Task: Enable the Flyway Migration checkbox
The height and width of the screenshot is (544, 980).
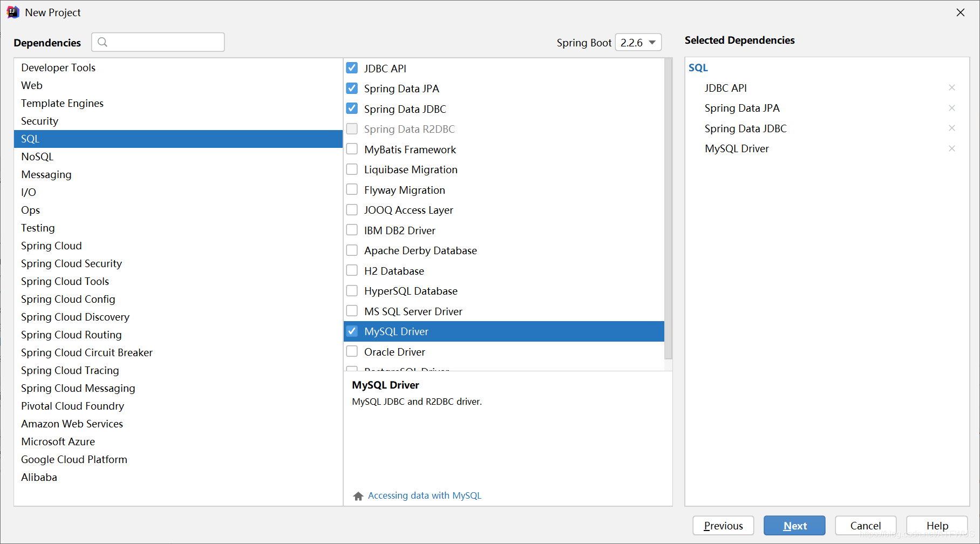Action: coord(352,189)
